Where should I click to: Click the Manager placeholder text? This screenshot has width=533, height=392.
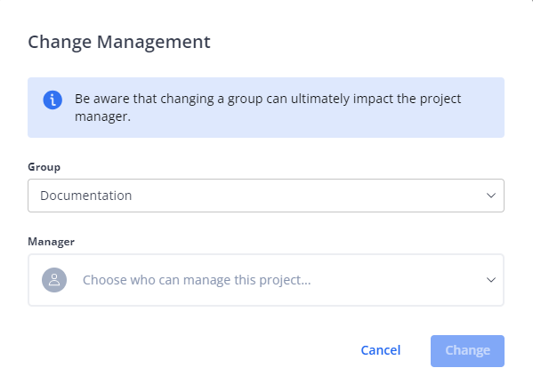197,280
